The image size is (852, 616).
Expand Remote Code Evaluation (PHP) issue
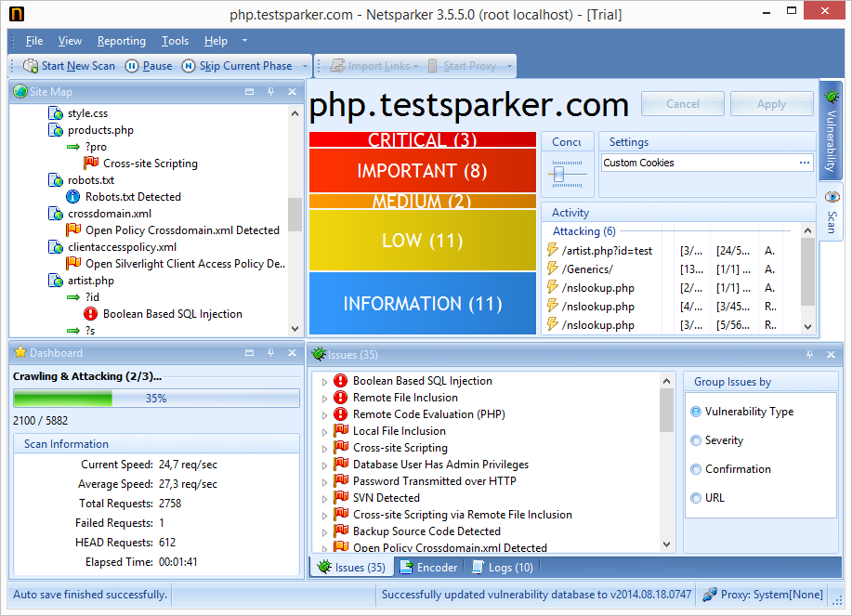tap(324, 415)
